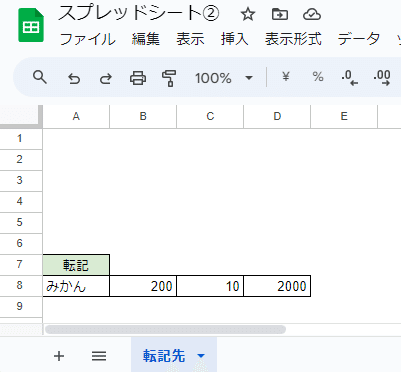Image resolution: width=401 pixels, height=372 pixels.
Task: Open the 表示形式 menu
Action: click(x=293, y=39)
